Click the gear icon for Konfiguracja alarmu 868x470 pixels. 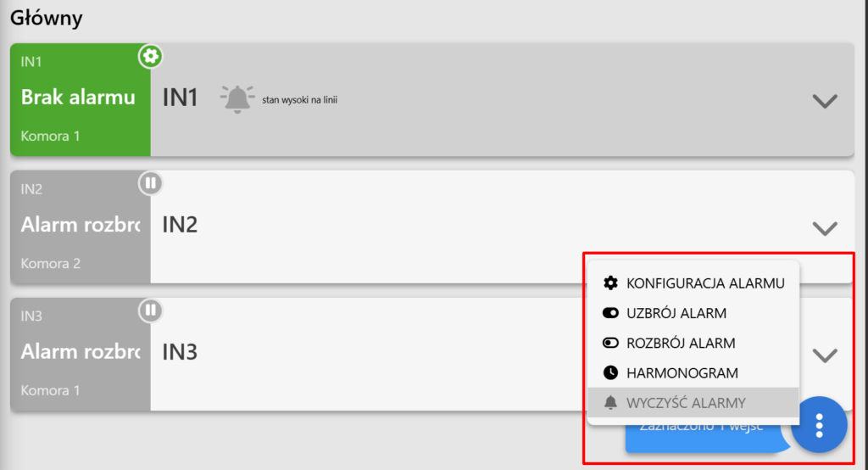(x=610, y=283)
